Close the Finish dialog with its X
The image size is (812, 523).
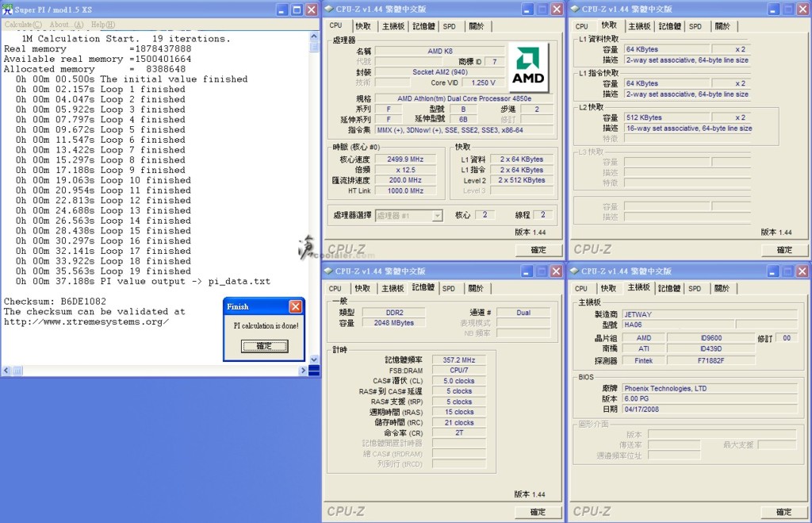point(296,306)
